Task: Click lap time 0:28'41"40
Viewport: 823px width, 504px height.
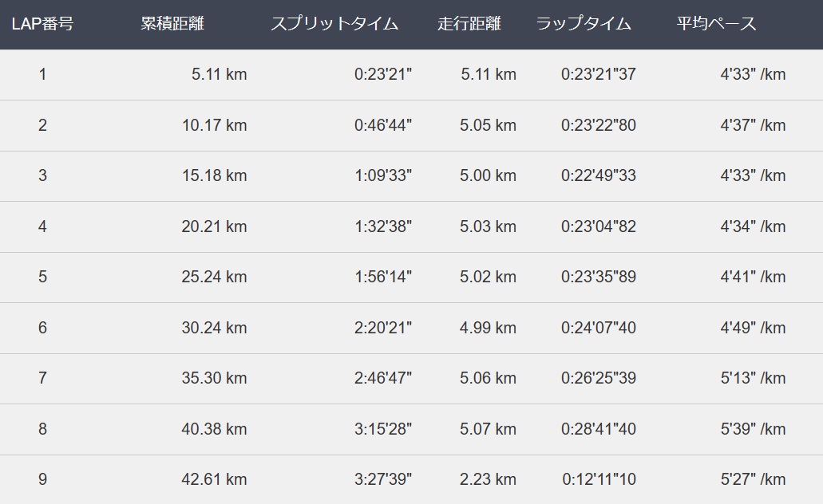Action: (599, 429)
